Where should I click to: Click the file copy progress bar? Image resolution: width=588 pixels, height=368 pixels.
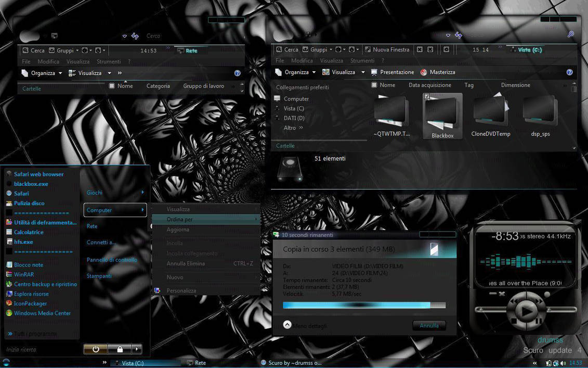364,305
